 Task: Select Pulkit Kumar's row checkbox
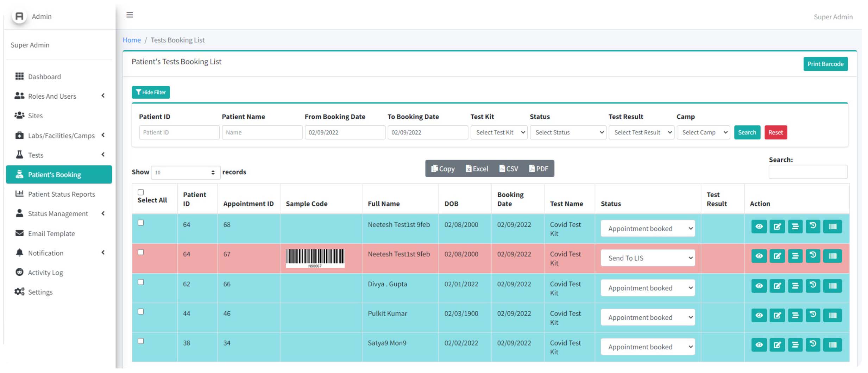(141, 312)
